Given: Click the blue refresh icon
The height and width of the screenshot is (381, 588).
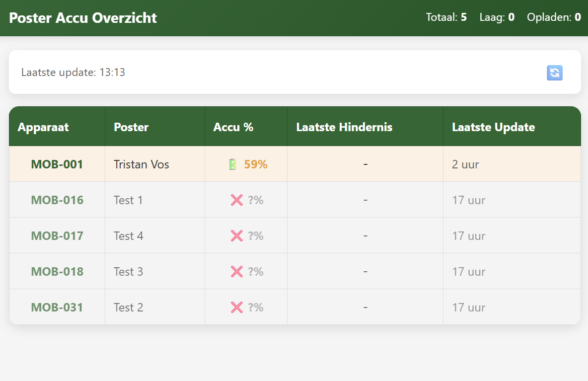Looking at the screenshot, I should tap(554, 73).
